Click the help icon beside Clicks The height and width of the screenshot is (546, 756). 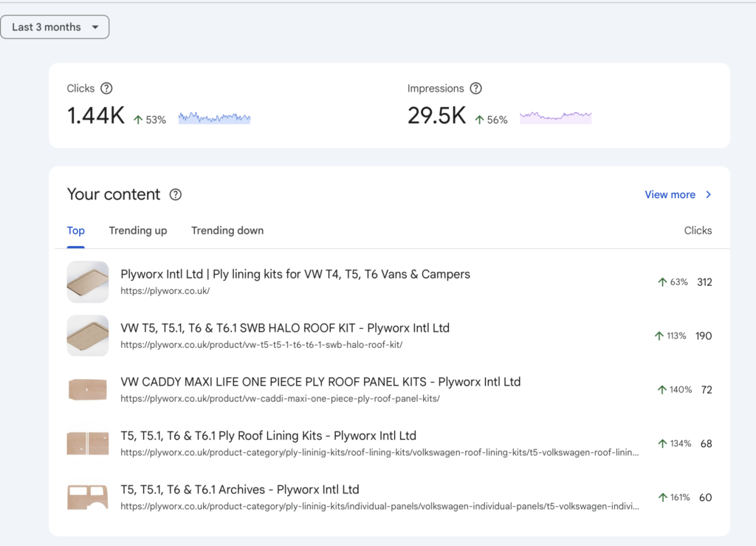106,88
